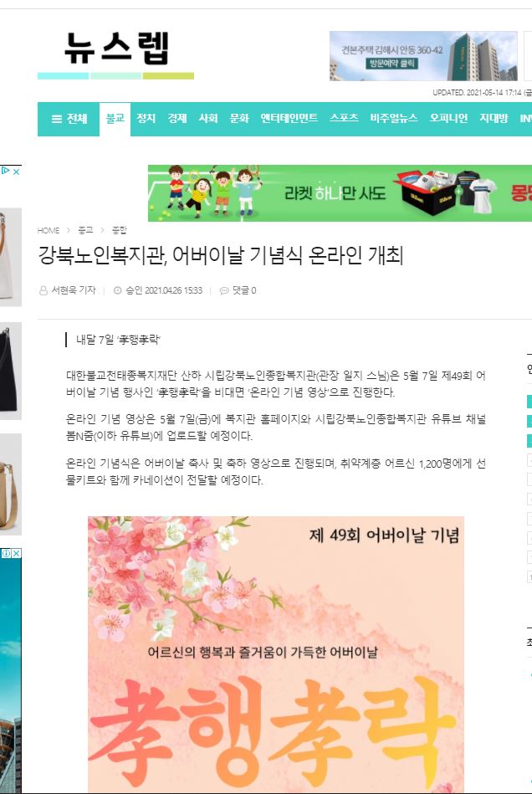Click the 종합 breadcrumb link
The height and width of the screenshot is (794, 532).
120,230
